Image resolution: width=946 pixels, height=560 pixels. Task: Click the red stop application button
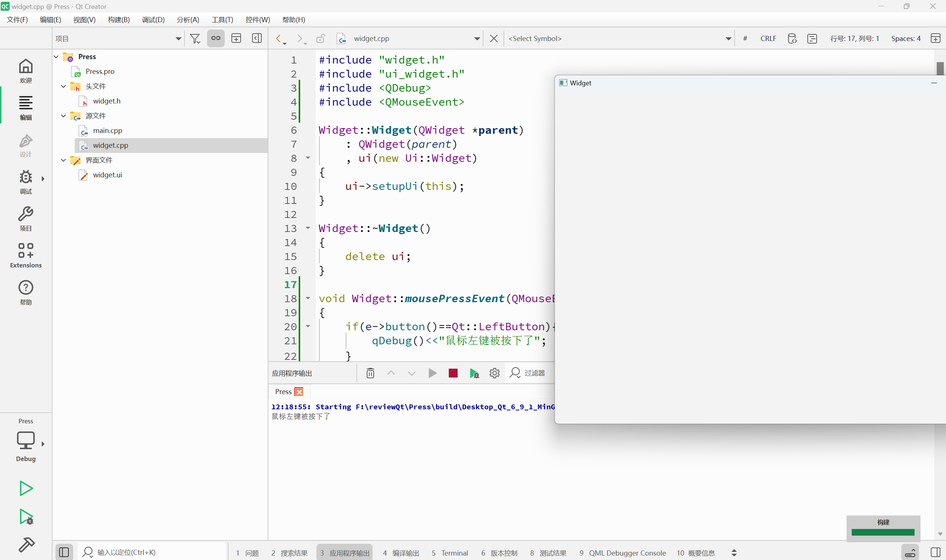(453, 373)
